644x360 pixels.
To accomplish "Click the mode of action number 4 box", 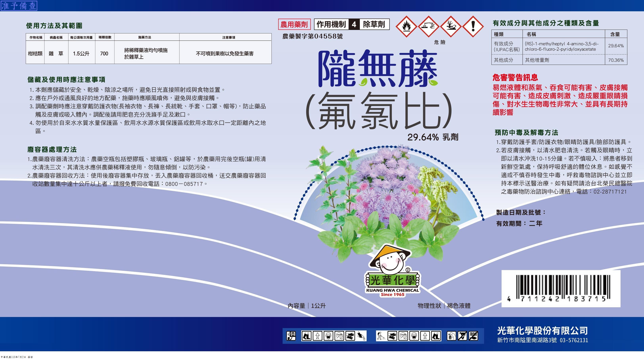I will 354,24.
